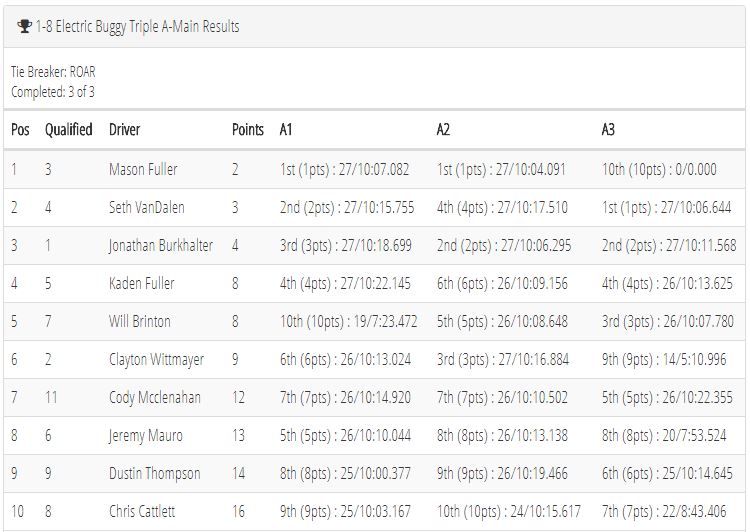Viewport: 750px width, 532px height.
Task: Click the A3 column header
Action: [608, 130]
